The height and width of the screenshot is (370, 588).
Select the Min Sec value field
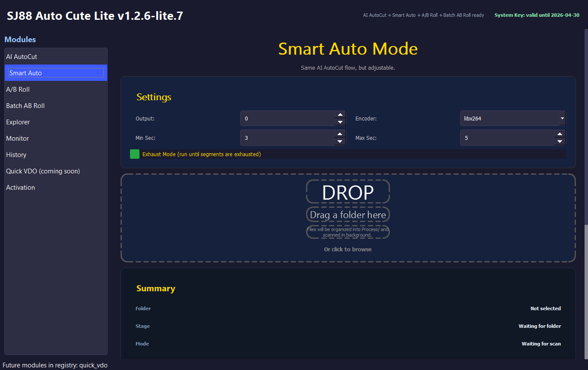tap(288, 138)
